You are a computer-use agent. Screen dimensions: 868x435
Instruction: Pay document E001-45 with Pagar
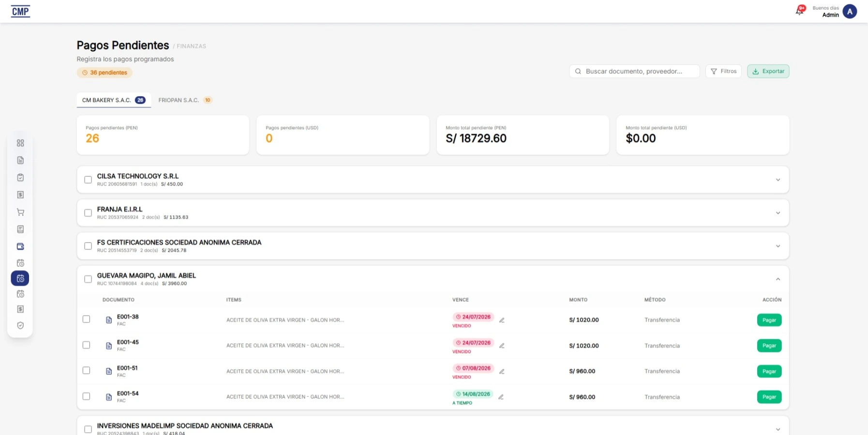click(769, 346)
